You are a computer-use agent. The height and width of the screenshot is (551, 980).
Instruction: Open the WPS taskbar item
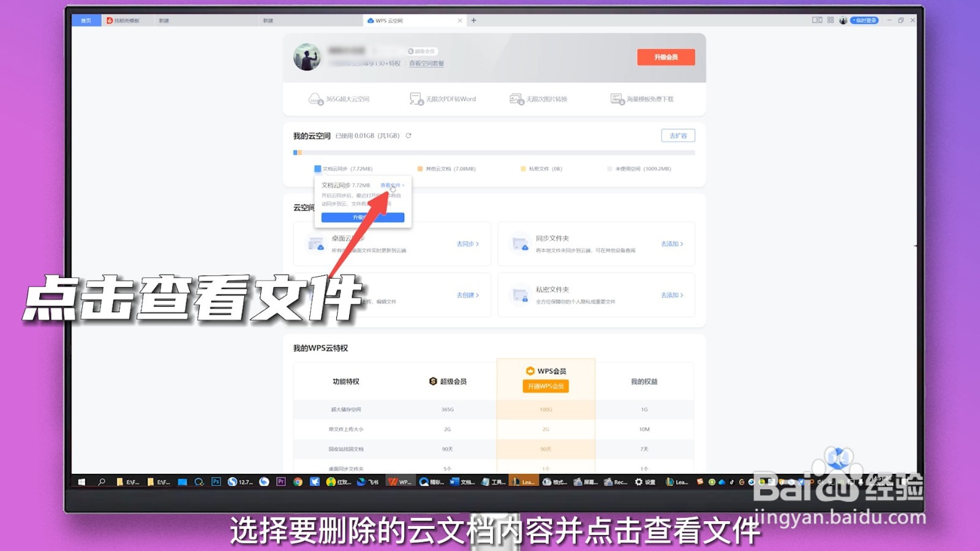coord(400,482)
